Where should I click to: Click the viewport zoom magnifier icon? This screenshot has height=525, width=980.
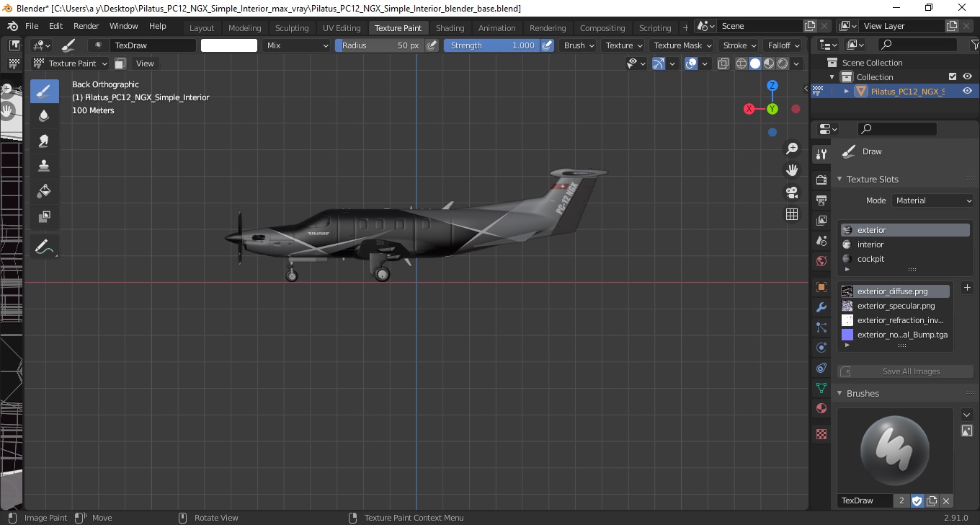792,149
